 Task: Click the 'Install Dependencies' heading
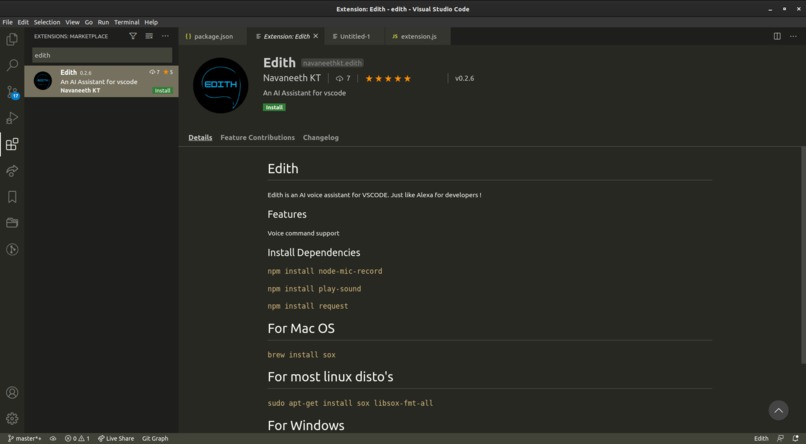pyautogui.click(x=314, y=252)
